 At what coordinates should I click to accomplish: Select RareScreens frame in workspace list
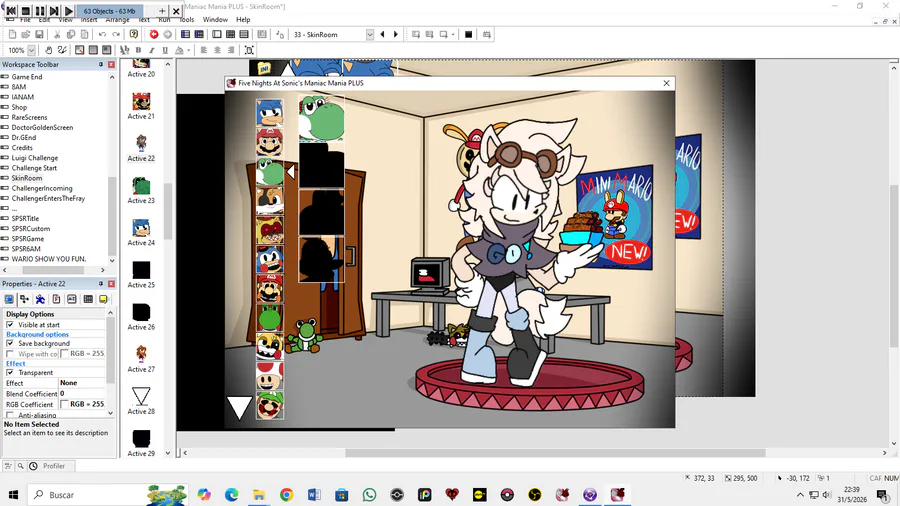[29, 117]
